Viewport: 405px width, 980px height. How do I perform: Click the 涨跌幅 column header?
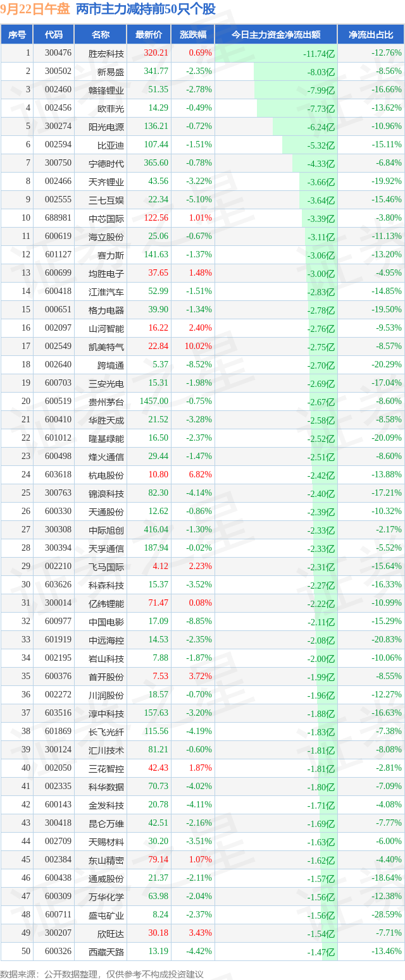pos(193,35)
